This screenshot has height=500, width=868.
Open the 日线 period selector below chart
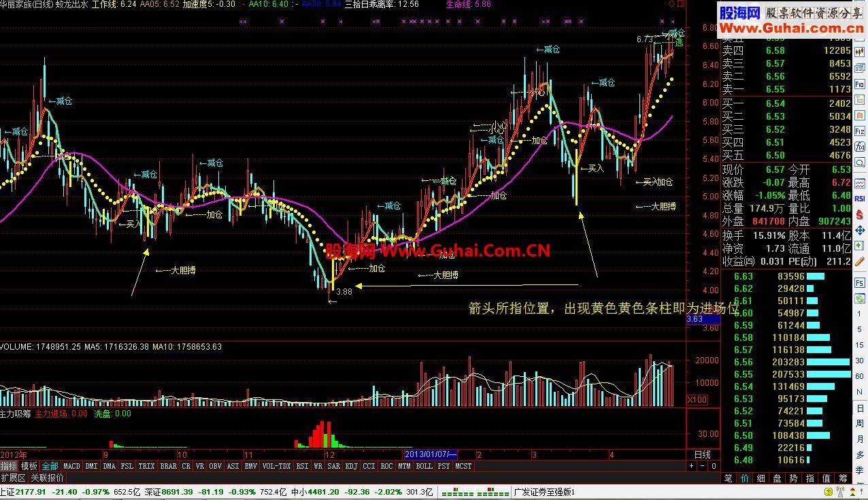[702, 455]
